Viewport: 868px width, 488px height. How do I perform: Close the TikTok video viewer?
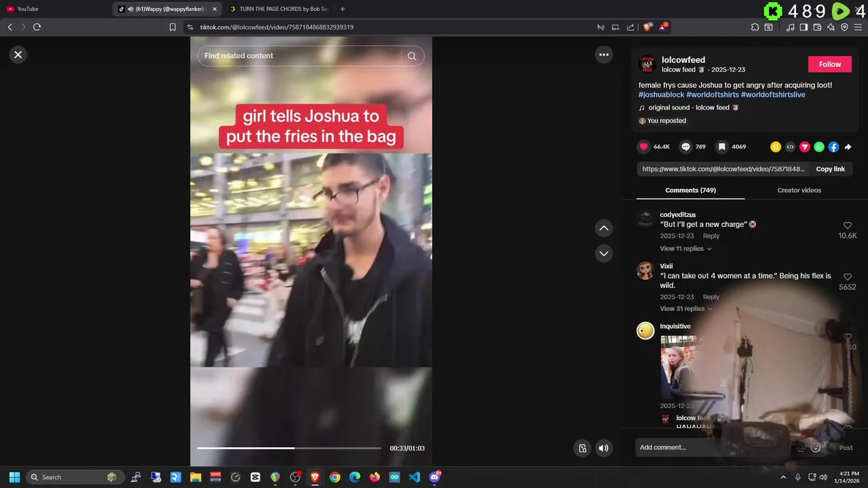pyautogui.click(x=18, y=55)
